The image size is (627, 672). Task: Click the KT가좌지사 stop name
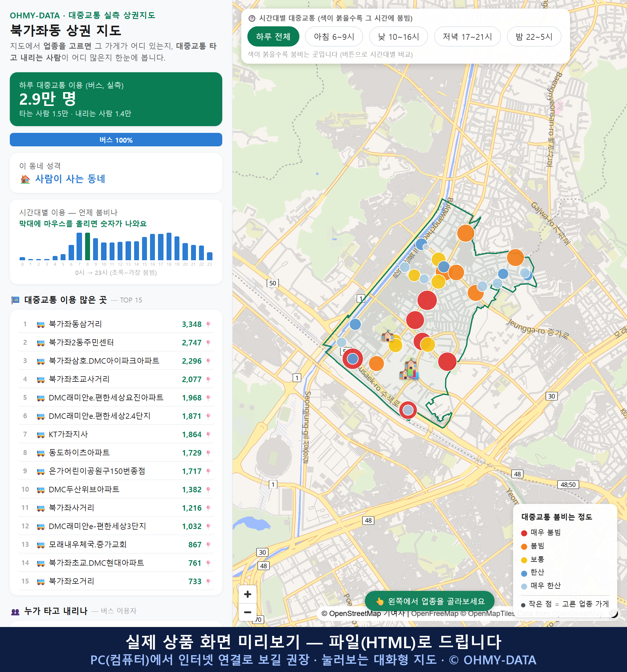coord(68,434)
